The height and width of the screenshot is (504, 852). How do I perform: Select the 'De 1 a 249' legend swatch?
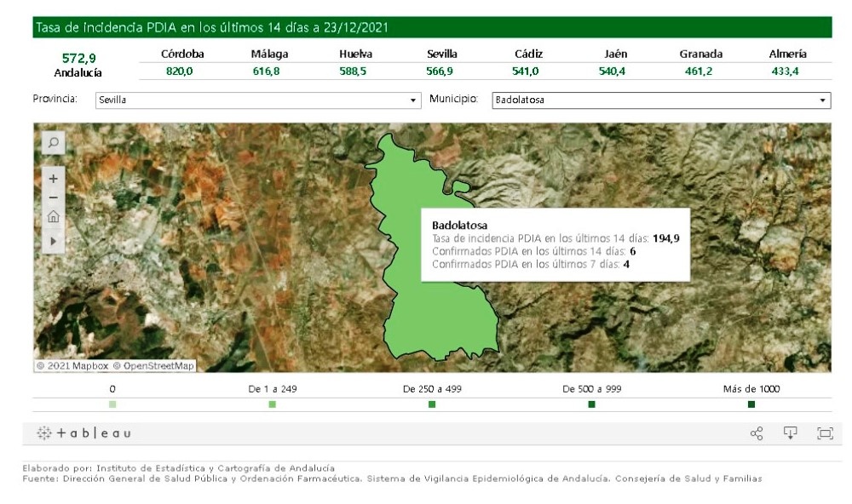[x=273, y=404]
